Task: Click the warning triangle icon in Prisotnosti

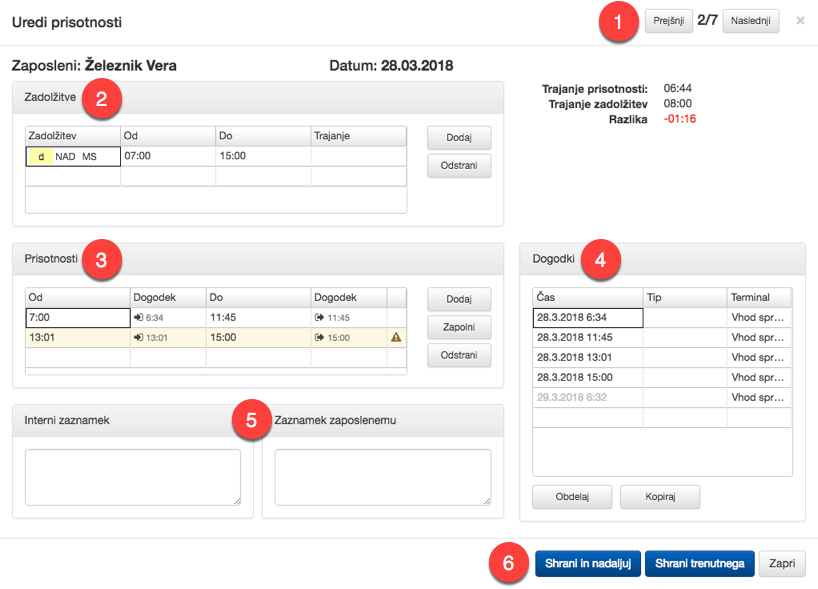Action: (x=396, y=338)
